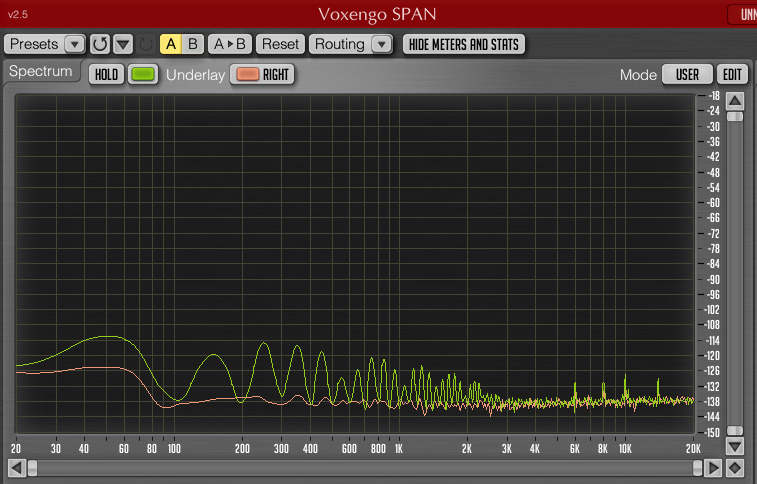Switch to state A
757x484 pixels.
click(170, 44)
